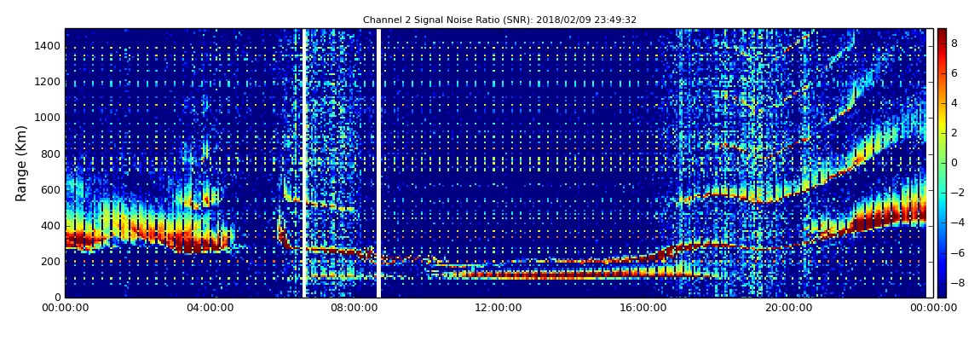Click the 08:00:00 time axis label
The height and width of the screenshot is (347, 980).
(353, 308)
